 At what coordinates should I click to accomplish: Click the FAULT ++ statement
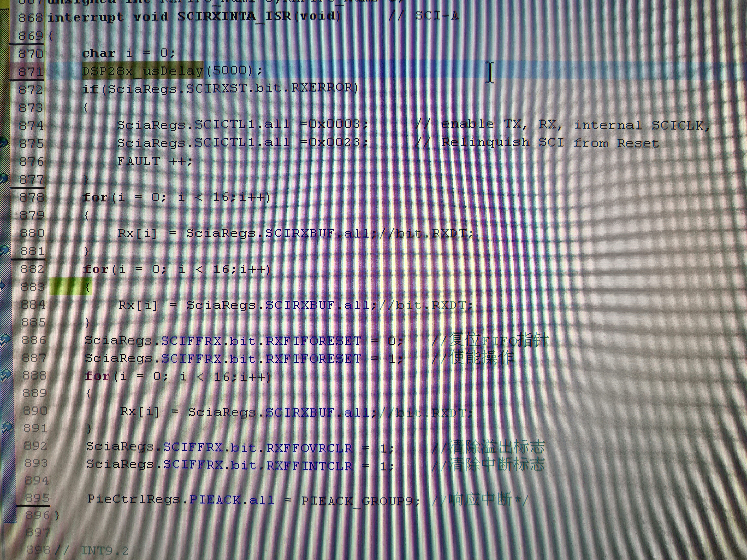[x=154, y=161]
